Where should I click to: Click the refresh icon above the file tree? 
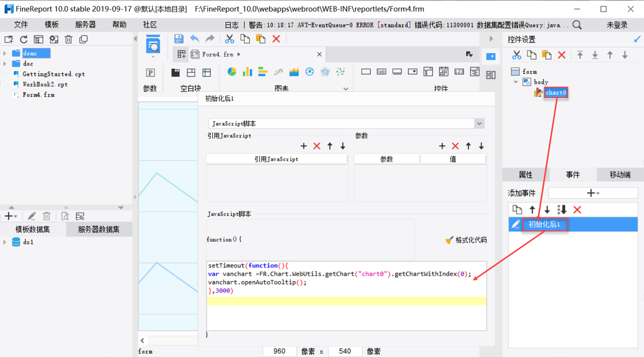23,39
